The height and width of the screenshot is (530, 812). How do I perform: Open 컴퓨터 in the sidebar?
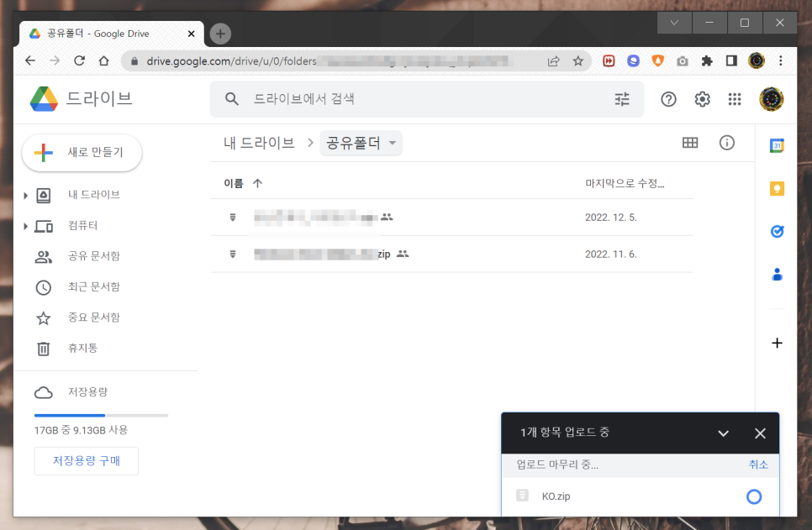(82, 226)
